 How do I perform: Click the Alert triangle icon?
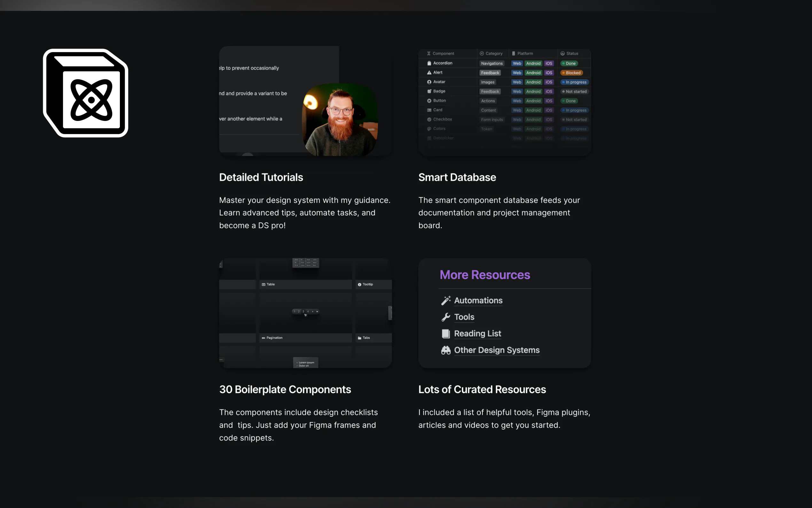coord(429,73)
